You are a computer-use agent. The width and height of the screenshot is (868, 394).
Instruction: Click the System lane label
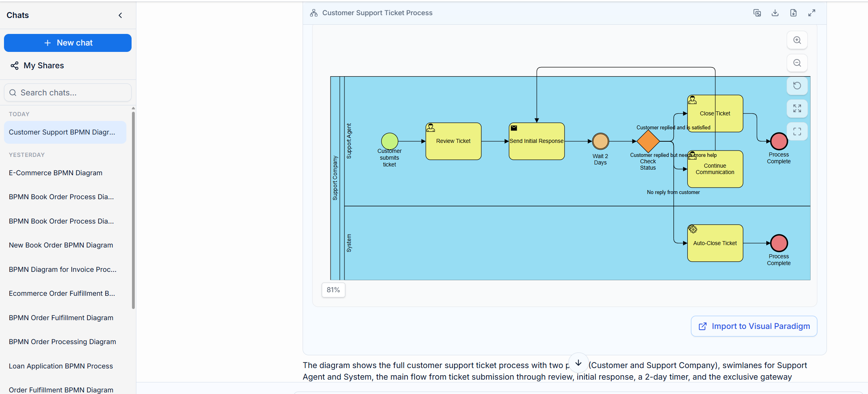[x=349, y=243]
